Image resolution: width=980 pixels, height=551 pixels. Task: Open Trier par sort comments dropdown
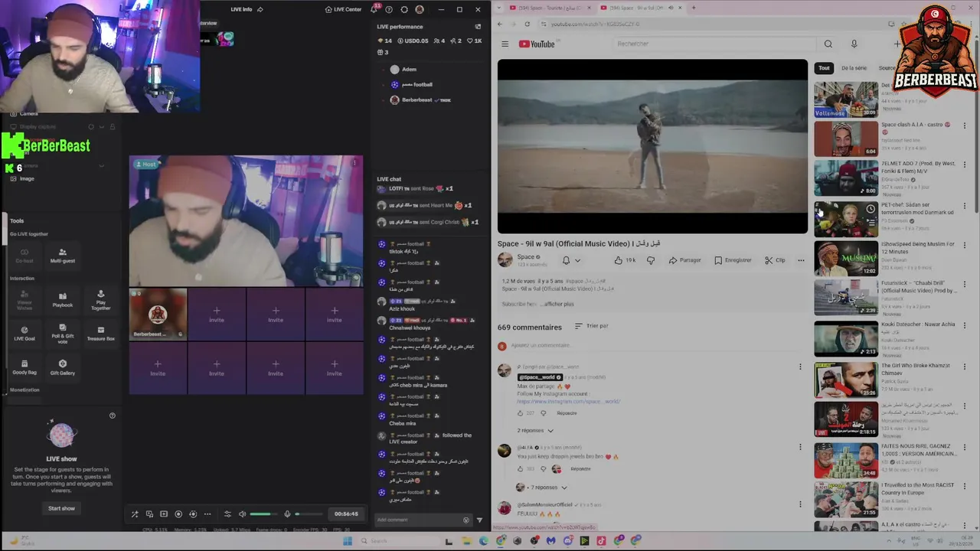click(591, 326)
